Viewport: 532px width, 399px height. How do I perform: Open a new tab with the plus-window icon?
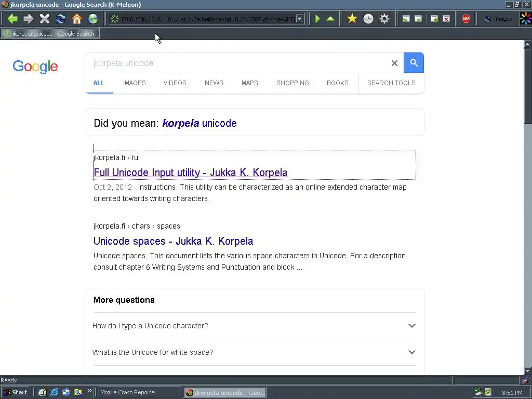pos(434,19)
